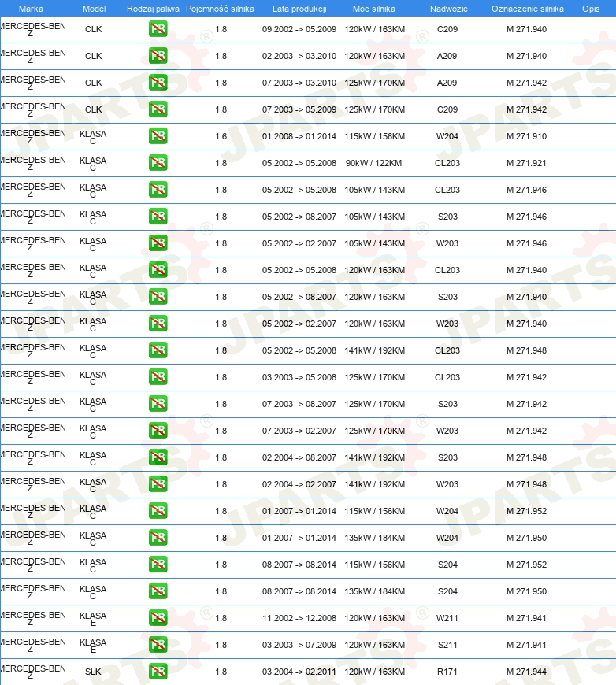Click the Nadwozie column header
616x685 pixels.
(x=448, y=9)
